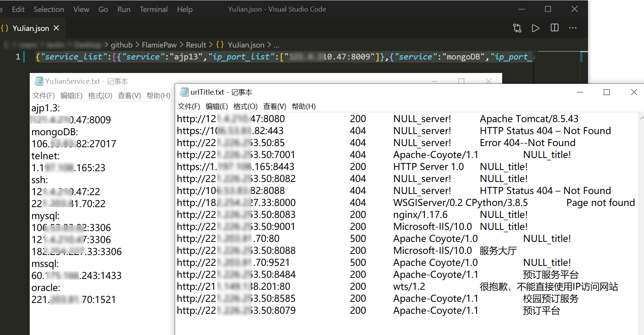Click "HTTP Server 1.0" in urlTitle.txt

pos(428,167)
